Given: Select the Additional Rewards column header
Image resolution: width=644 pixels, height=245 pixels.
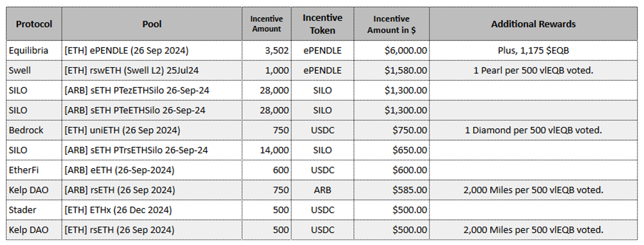Looking at the screenshot, I should pos(533,24).
